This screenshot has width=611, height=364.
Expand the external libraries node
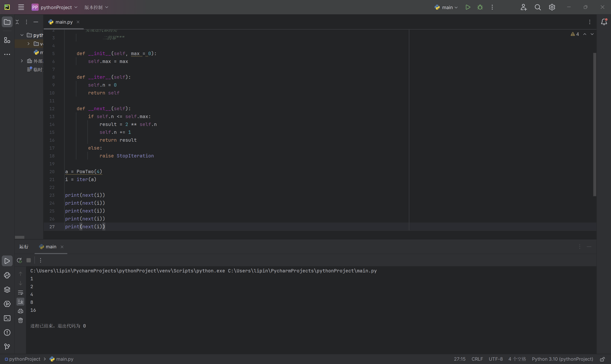pos(22,61)
